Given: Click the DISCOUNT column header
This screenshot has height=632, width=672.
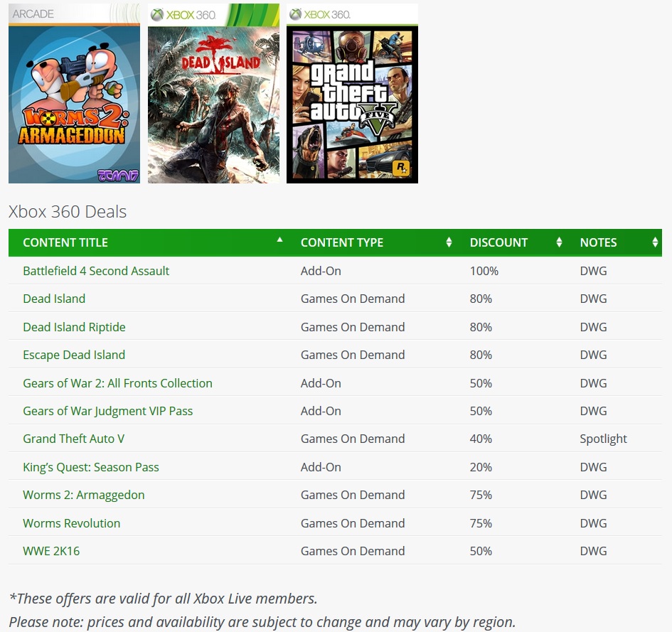Looking at the screenshot, I should [498, 242].
